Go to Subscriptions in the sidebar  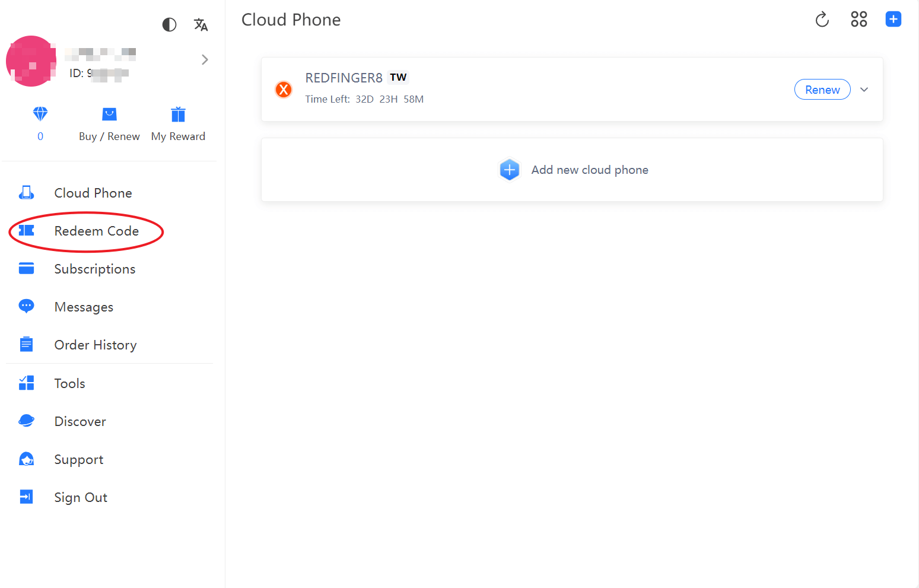[x=94, y=269]
